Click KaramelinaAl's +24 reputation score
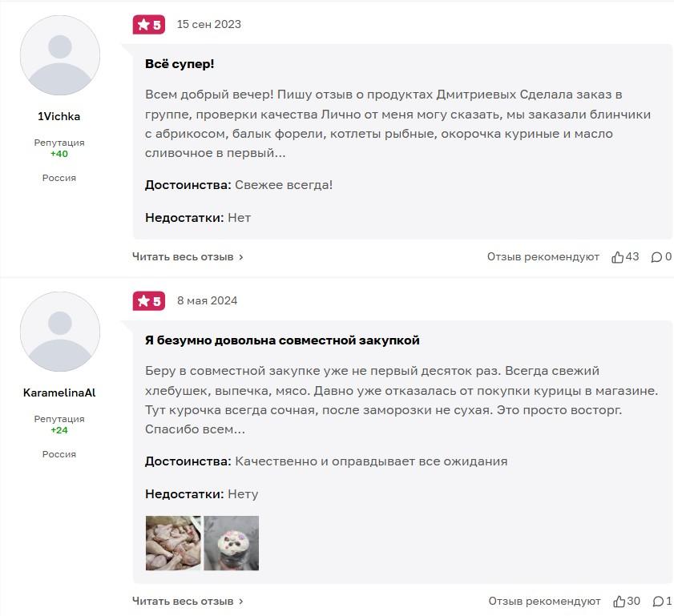674x616 pixels. [x=59, y=430]
